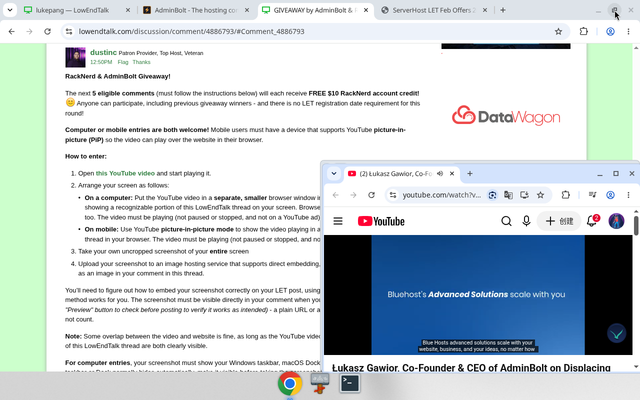View site information for youtube.com

pyautogui.click(x=393, y=195)
